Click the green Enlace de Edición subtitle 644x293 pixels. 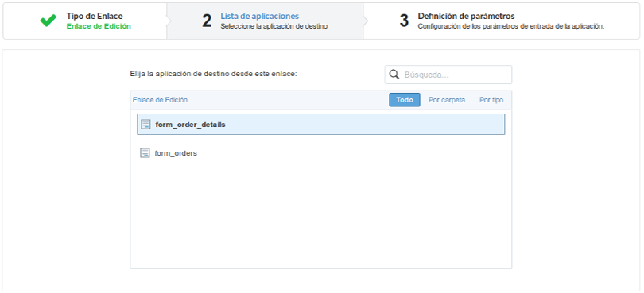click(x=99, y=26)
